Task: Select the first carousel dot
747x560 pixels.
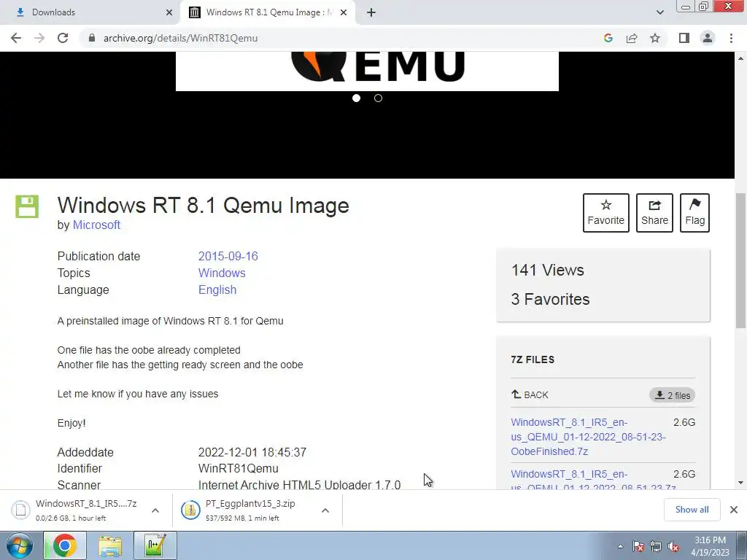Action: click(356, 98)
